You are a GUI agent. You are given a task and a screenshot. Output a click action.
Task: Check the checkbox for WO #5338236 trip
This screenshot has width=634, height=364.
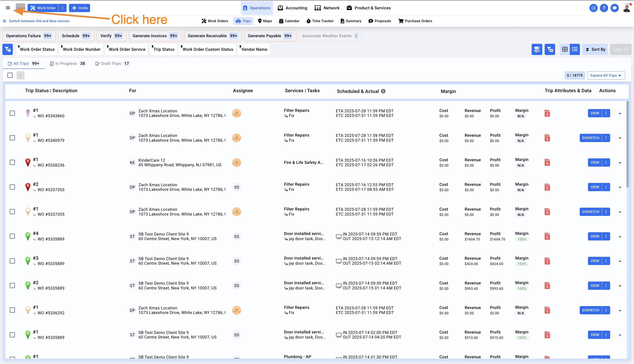tap(12, 163)
